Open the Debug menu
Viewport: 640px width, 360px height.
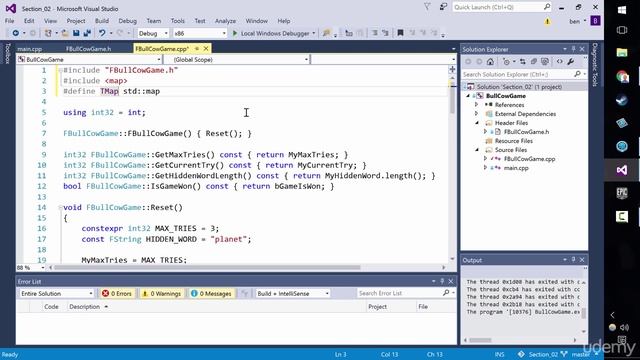point(128,21)
